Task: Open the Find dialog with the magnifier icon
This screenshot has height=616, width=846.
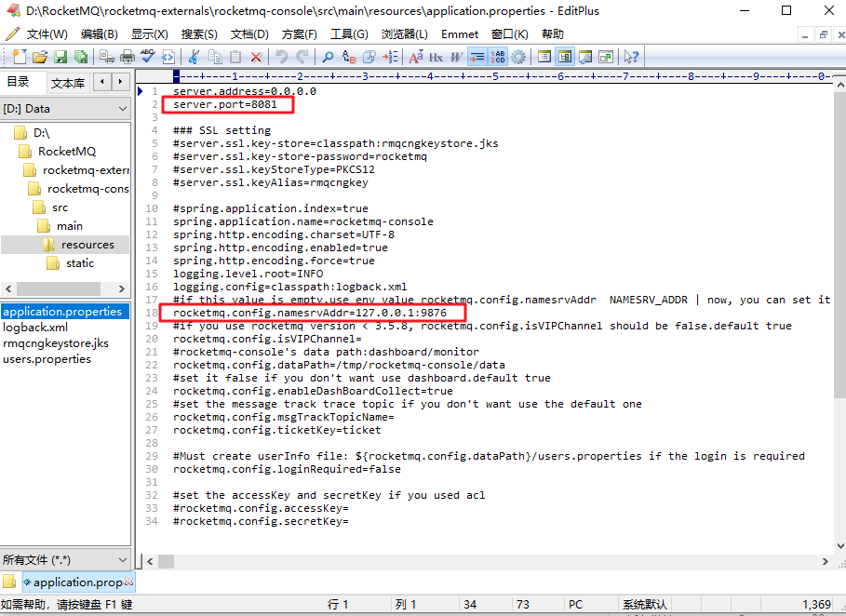Action: (327, 57)
